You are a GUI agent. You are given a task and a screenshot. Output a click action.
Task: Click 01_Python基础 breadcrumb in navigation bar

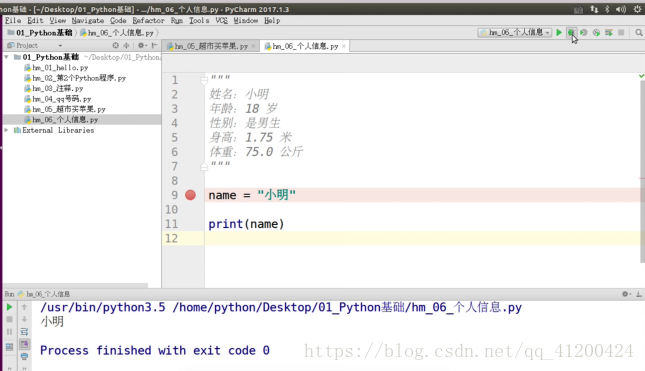click(40, 32)
